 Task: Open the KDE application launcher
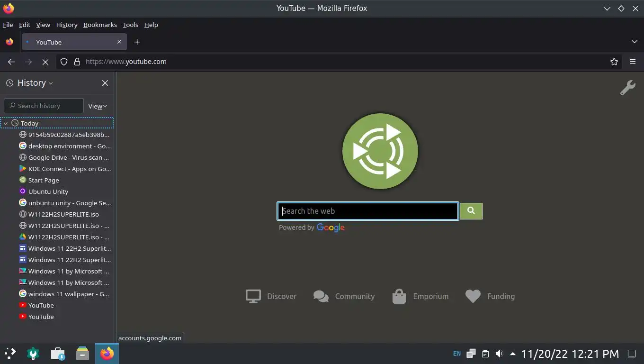(x=10, y=354)
